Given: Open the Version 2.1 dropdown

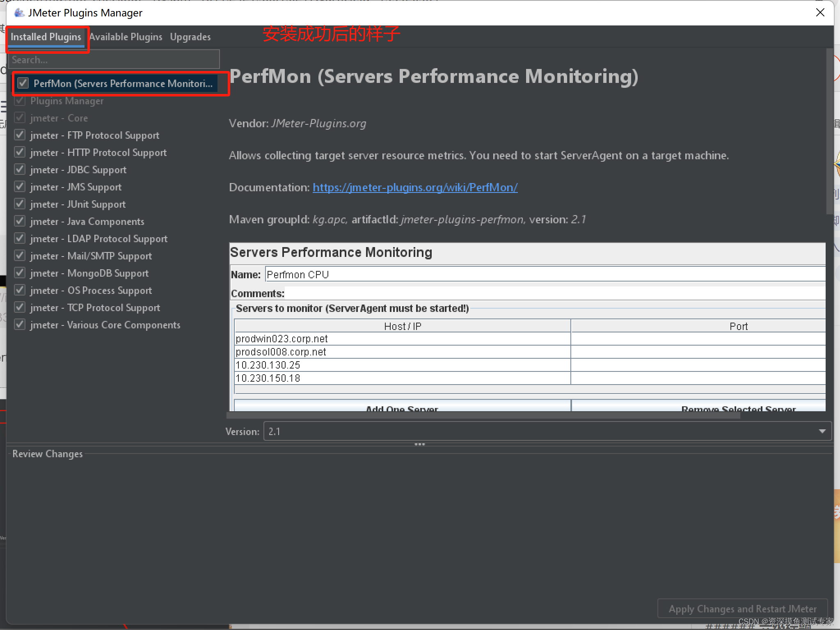Looking at the screenshot, I should click(547, 431).
